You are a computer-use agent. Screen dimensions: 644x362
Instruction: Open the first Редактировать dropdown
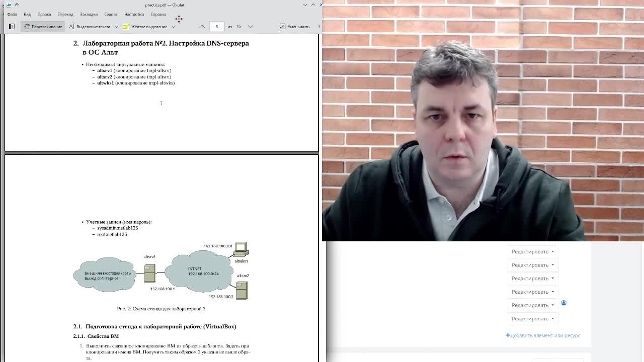click(x=532, y=251)
